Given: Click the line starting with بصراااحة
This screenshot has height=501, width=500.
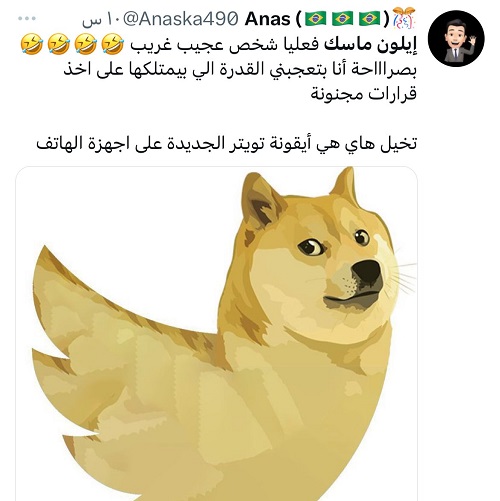Looking at the screenshot, I should pos(240,69).
